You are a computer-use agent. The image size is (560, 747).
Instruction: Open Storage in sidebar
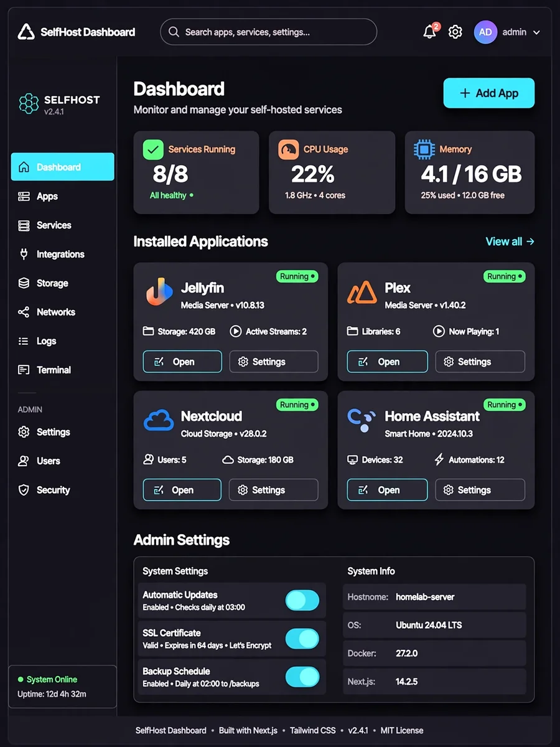point(62,283)
